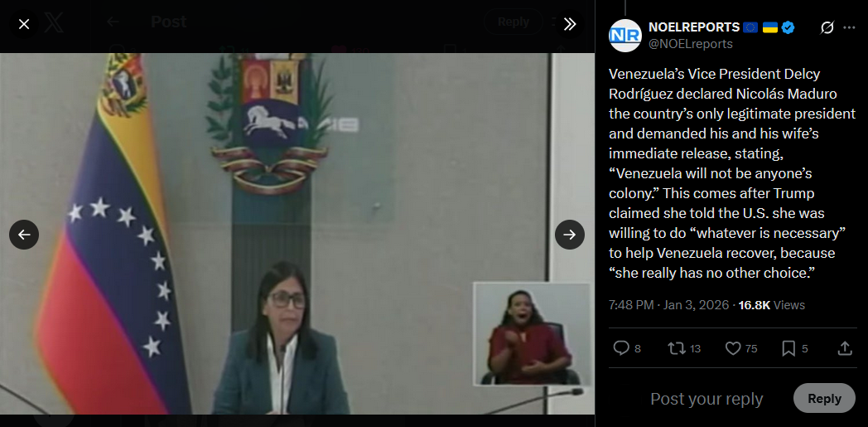The height and width of the screenshot is (427, 868).
Task: Open the @NOELreports handle link
Action: click(x=690, y=44)
